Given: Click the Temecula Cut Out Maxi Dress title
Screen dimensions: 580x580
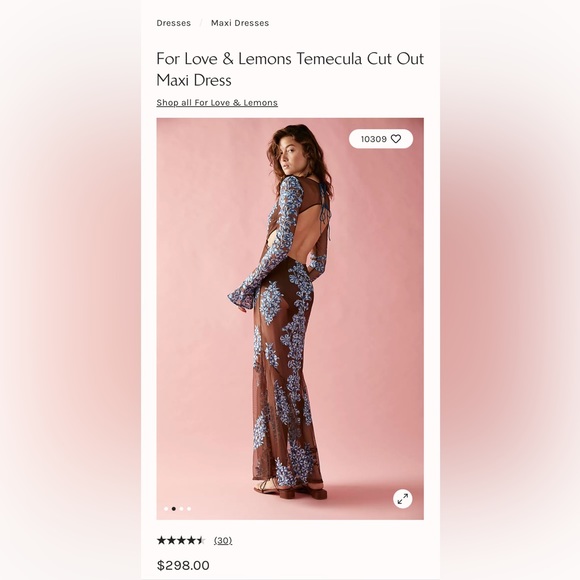Looking at the screenshot, I should (x=290, y=69).
